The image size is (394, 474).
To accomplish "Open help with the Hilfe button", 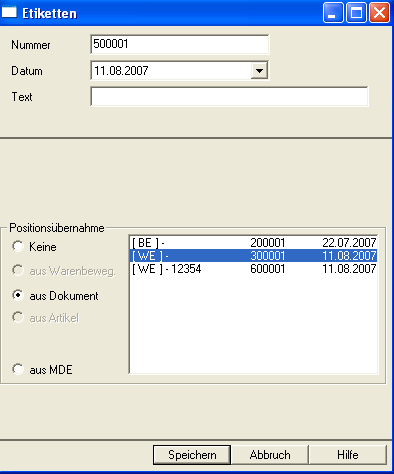I will (348, 455).
